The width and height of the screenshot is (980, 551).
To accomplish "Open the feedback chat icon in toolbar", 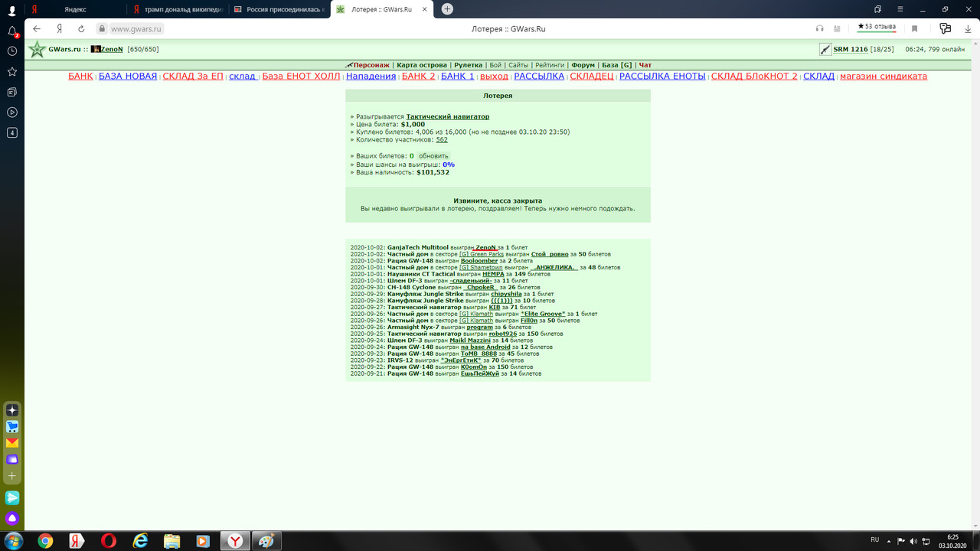I will tap(945, 28).
